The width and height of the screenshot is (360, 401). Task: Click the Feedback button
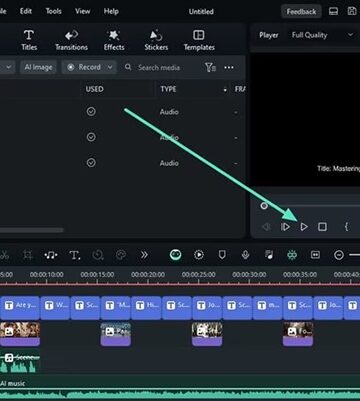[x=301, y=11]
